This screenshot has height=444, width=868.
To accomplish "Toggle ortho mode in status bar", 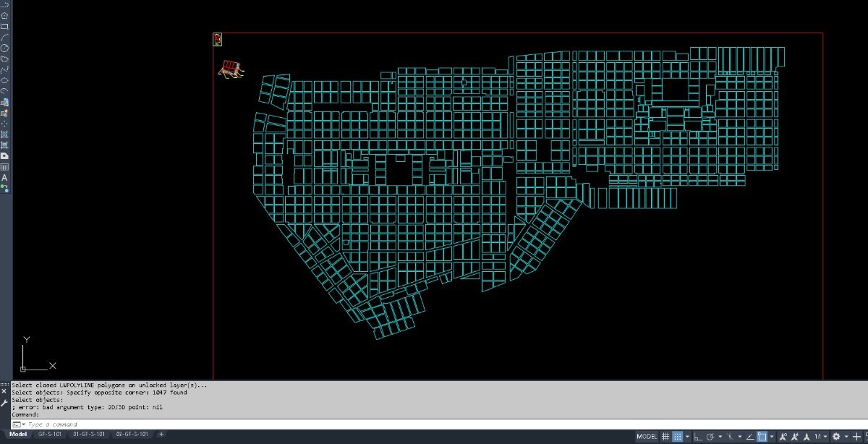I will [x=698, y=437].
